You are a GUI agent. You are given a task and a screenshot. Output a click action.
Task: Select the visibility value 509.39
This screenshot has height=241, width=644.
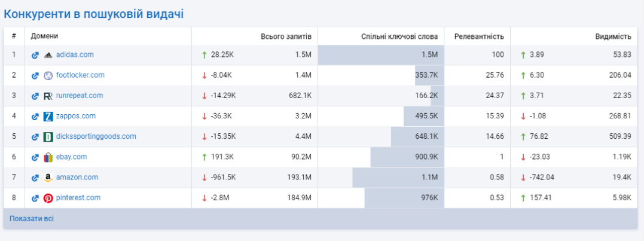point(620,136)
